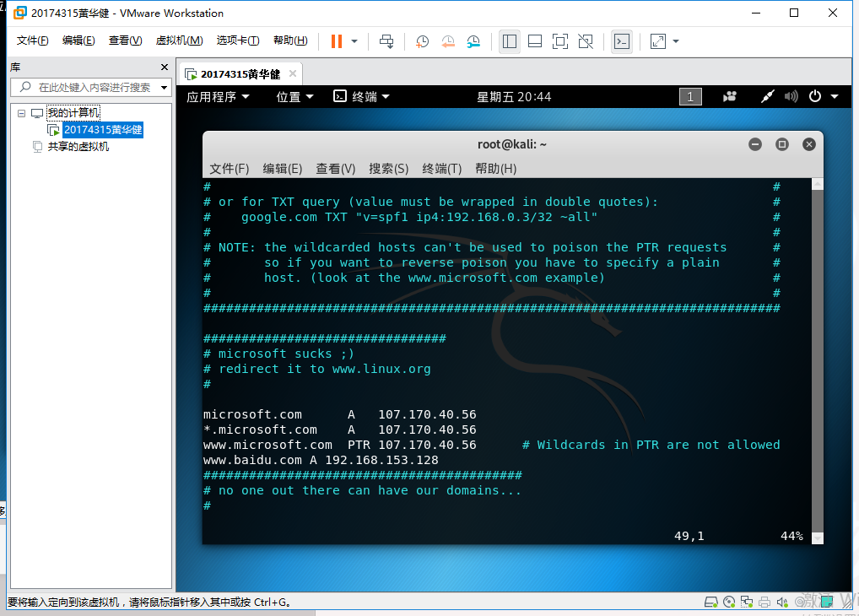Open the Kali 应用程序 menu
Image resolution: width=859 pixels, height=616 pixels.
point(218,97)
